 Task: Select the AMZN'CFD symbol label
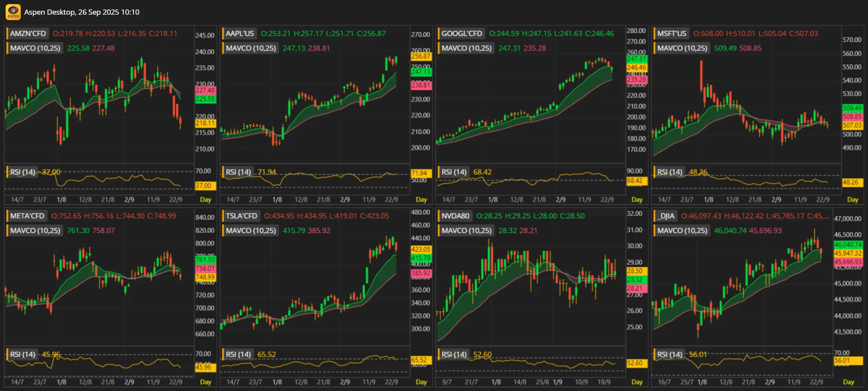click(x=28, y=34)
